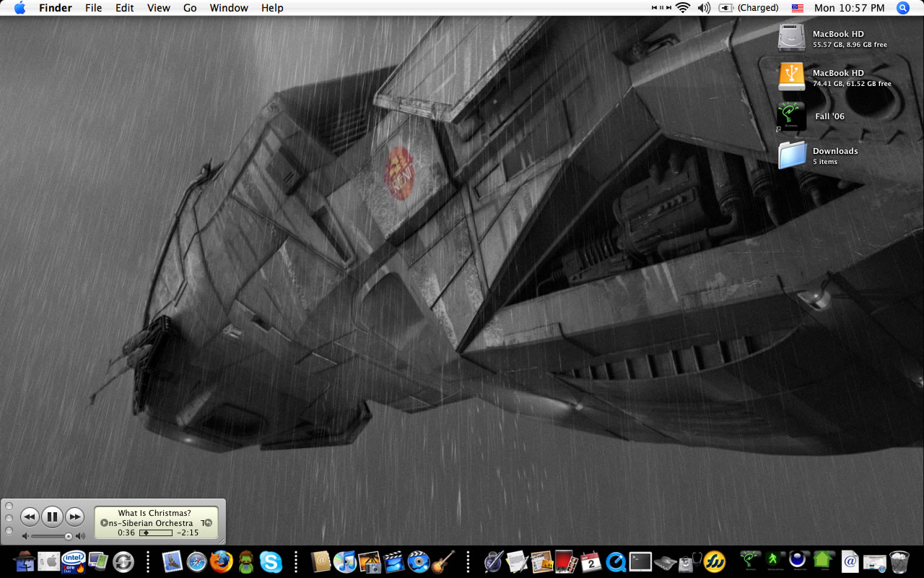Click the song title What Is Christmas?
The image size is (924, 578).
tap(154, 513)
